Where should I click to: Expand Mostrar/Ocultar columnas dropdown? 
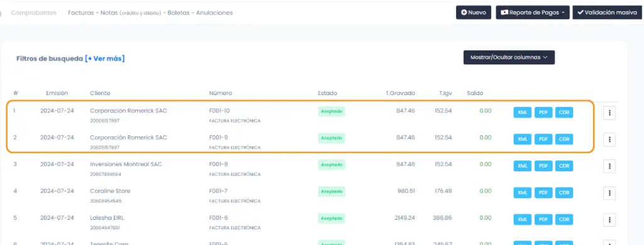point(509,57)
